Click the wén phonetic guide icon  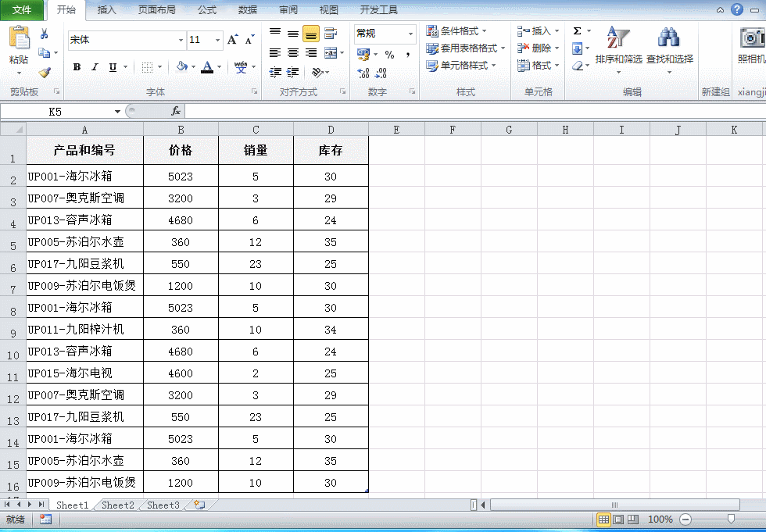tap(241, 67)
